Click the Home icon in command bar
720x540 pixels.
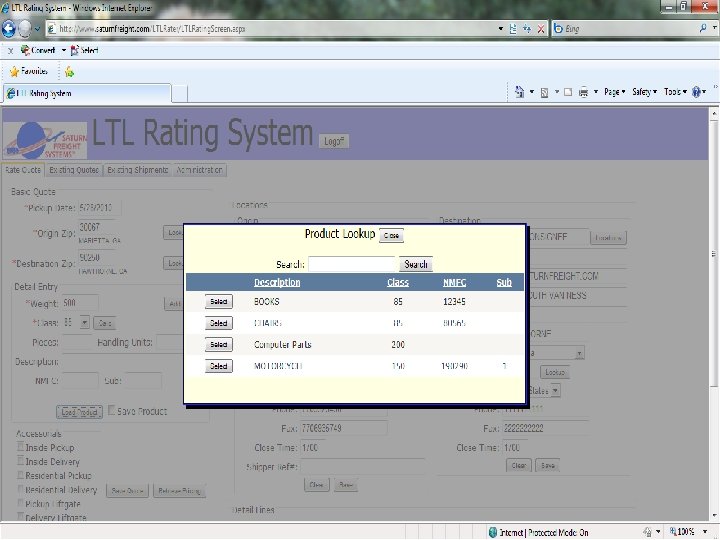[x=519, y=92]
